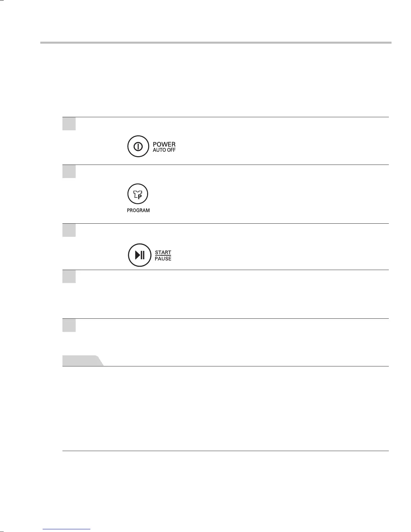Click the pause bars inside Start/Pause icon

[143, 255]
